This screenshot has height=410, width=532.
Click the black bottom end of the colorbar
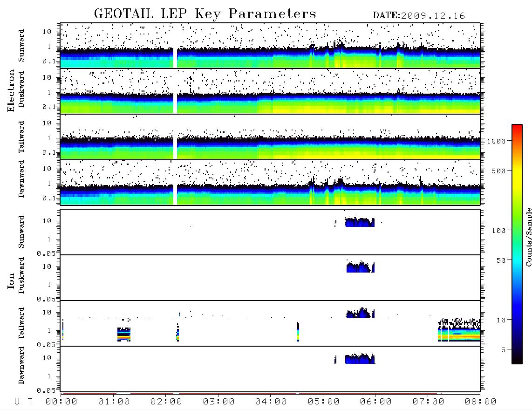click(x=517, y=358)
